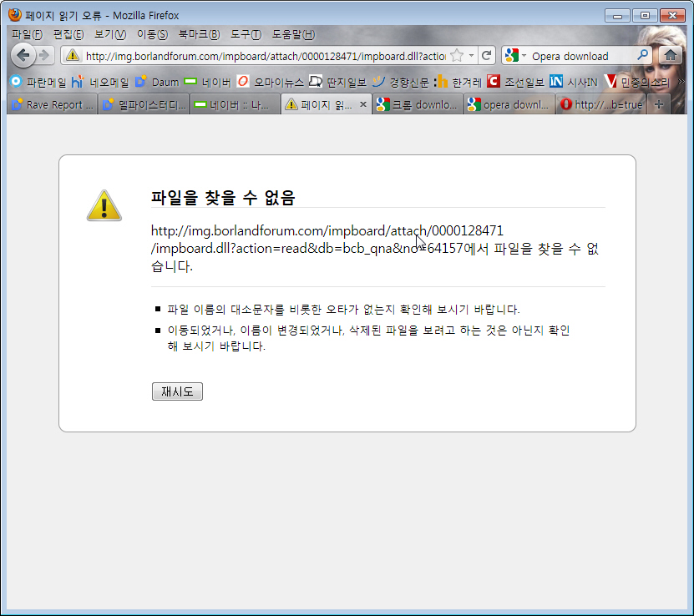Bookmark this page with star icon
Screen dimensions: 694x616
(x=457, y=56)
